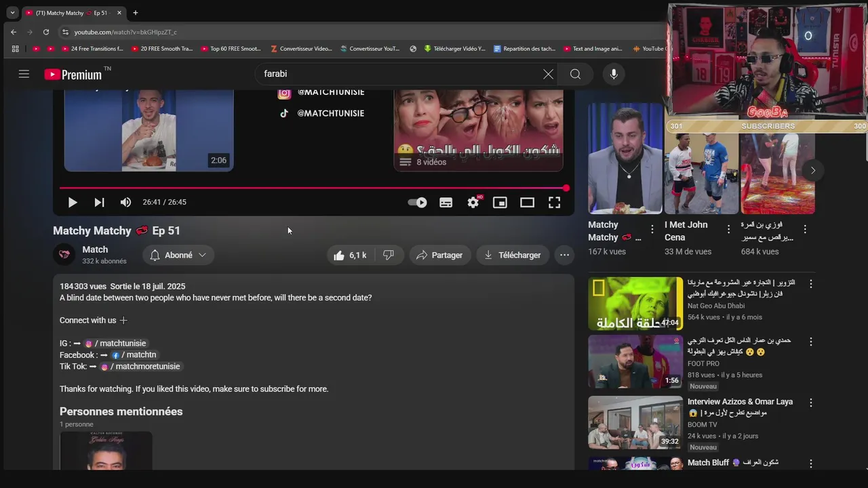868x488 pixels.
Task: Open options for the Matchy Matchy short
Action: [652, 229]
